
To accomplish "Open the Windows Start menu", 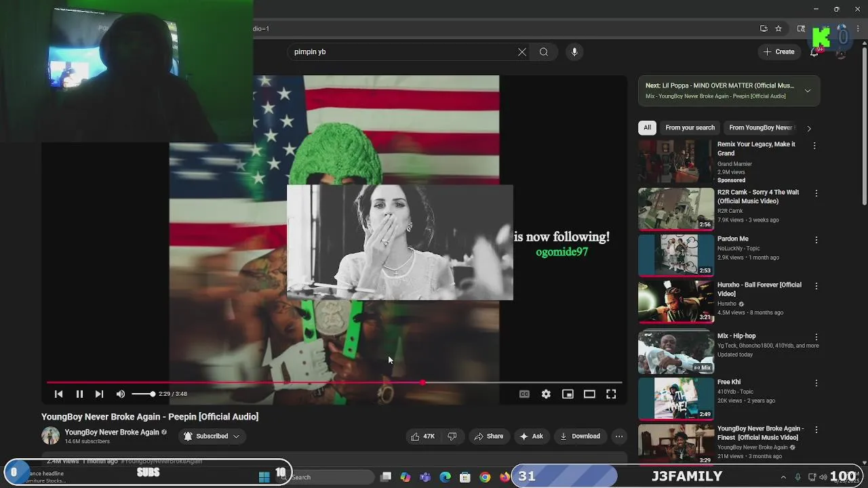I will point(264,477).
